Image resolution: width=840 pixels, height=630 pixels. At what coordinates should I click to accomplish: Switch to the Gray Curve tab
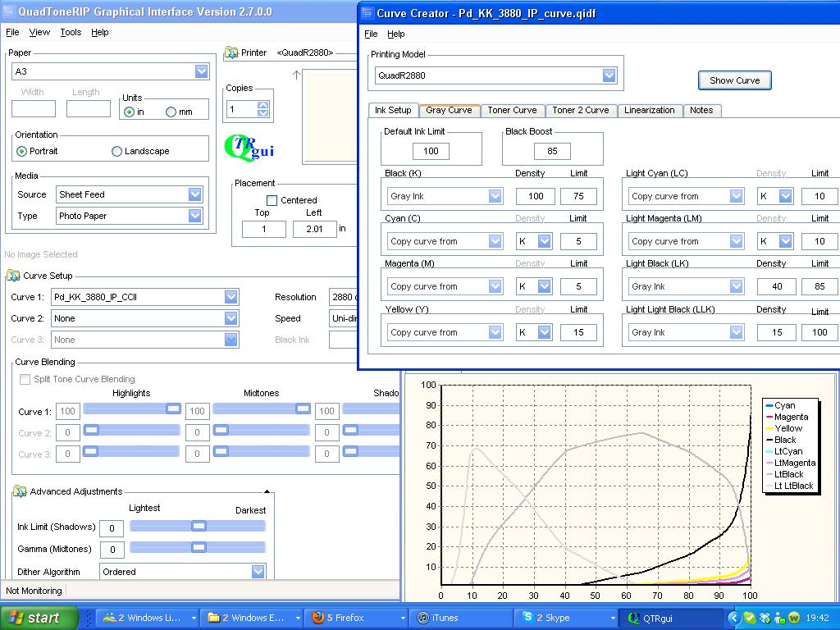(x=449, y=111)
